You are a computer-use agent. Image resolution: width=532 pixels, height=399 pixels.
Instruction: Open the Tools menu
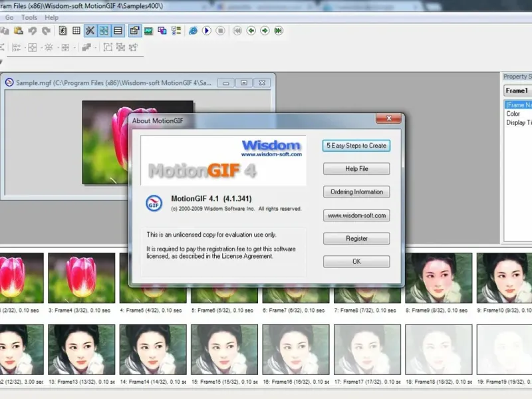[x=29, y=18]
